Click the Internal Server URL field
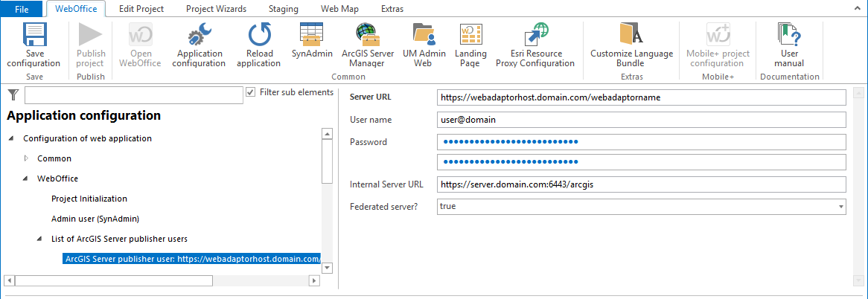Image resolution: width=868 pixels, height=299 pixels. (x=641, y=184)
